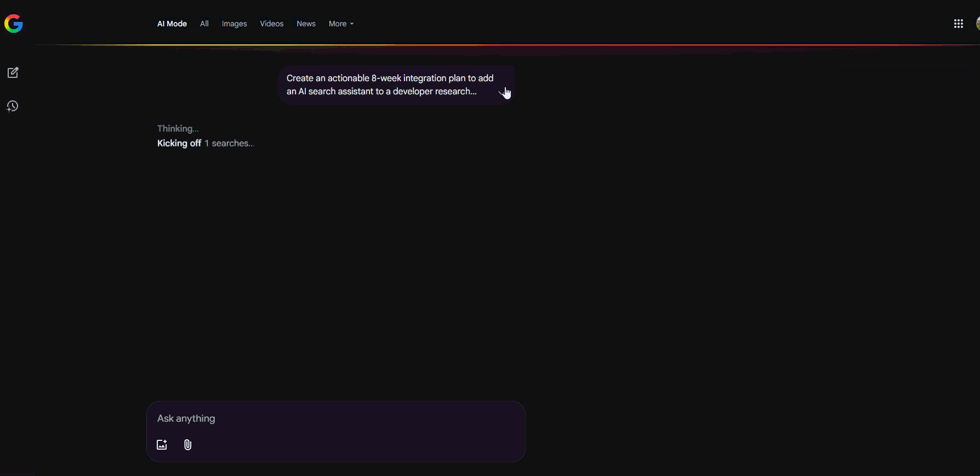Select the News tab
Viewport: 980px width, 476px height.
click(306, 24)
